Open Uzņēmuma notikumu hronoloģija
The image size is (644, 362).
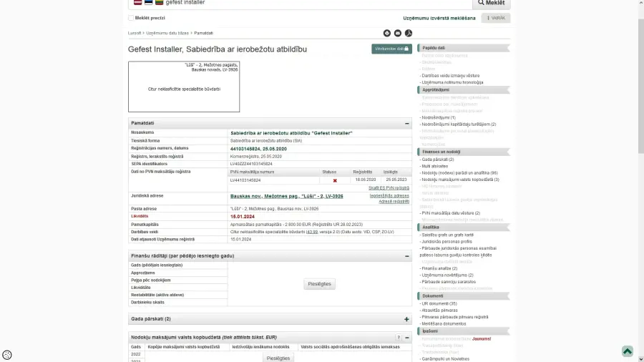pyautogui.click(x=452, y=82)
